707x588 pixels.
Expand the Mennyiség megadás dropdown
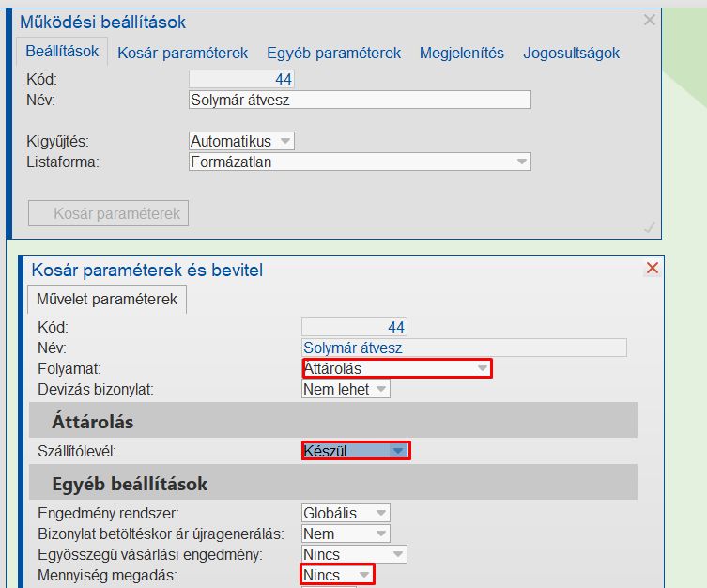[x=362, y=575]
